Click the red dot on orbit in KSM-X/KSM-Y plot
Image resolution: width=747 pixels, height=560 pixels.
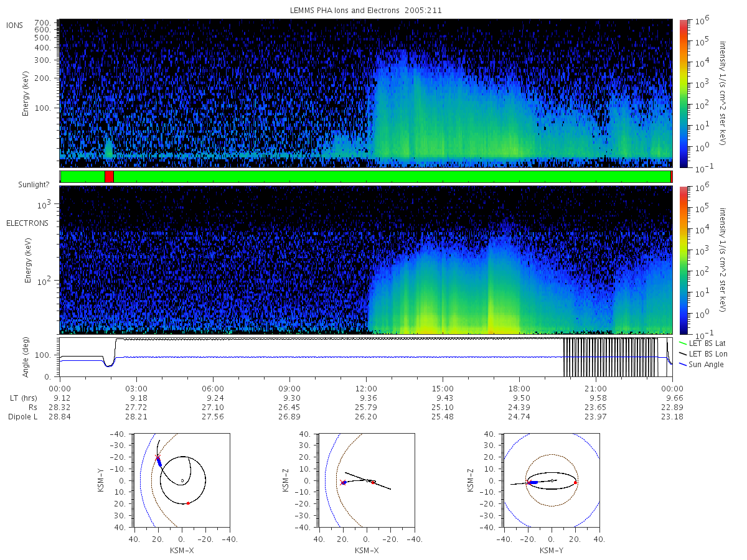pos(187,503)
